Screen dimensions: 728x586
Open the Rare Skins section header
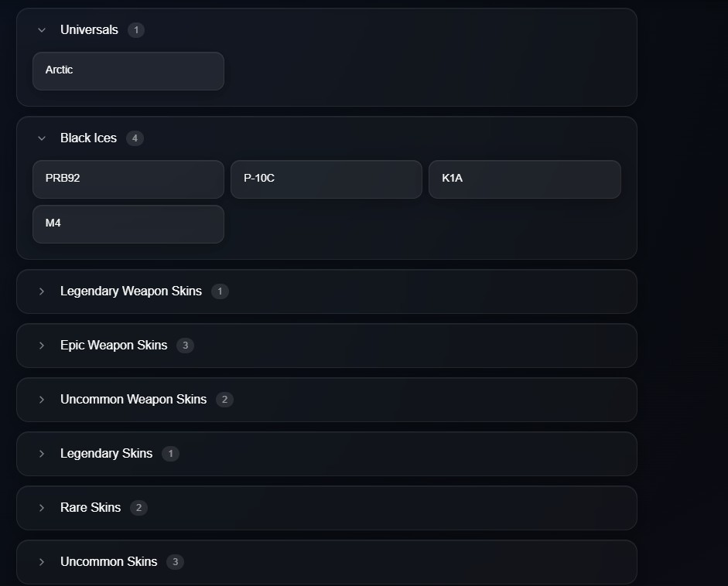(x=326, y=508)
